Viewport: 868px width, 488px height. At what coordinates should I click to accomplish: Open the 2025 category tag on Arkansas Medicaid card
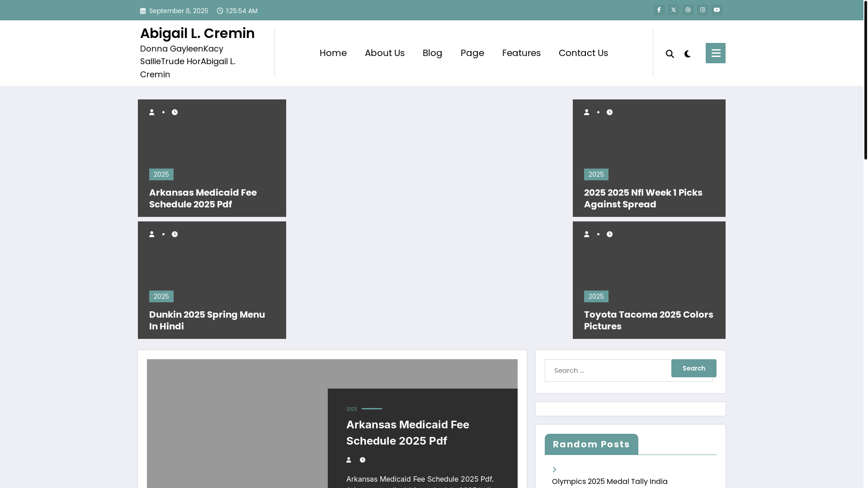tap(161, 174)
